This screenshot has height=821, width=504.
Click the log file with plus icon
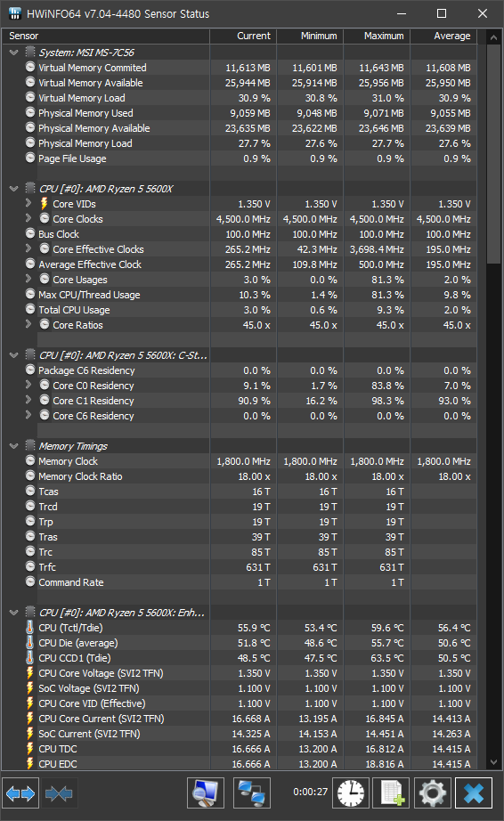point(392,793)
